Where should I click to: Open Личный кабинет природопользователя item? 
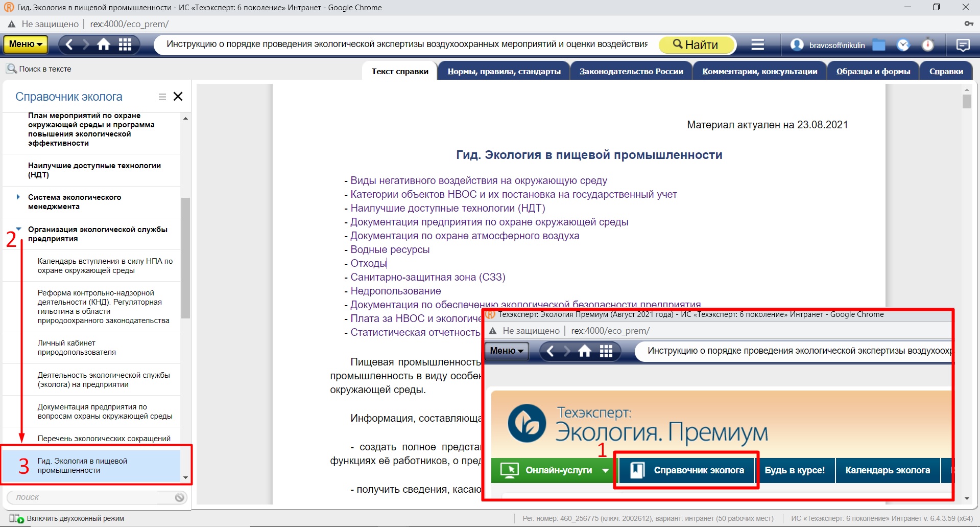[91, 348]
